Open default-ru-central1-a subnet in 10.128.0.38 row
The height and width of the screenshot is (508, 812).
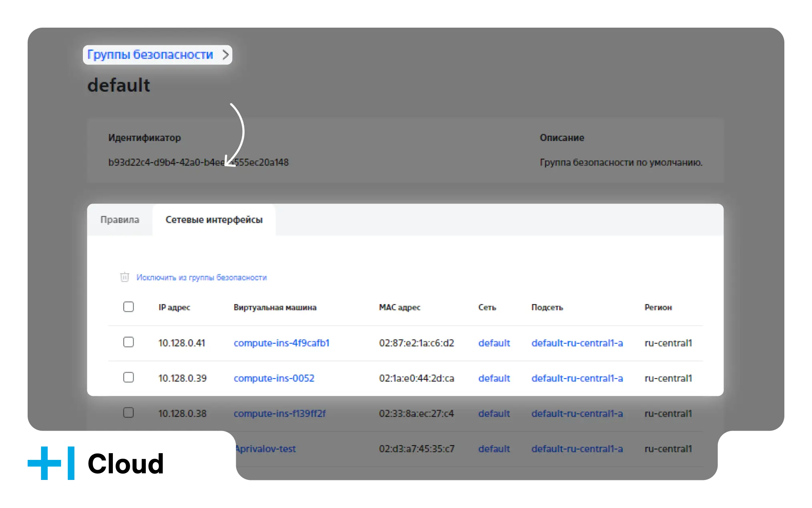(x=577, y=413)
